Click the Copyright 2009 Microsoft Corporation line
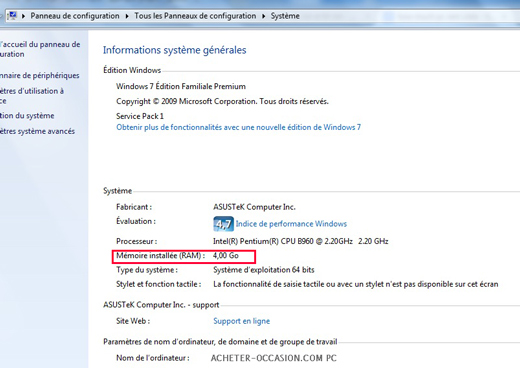Image resolution: width=520 pixels, height=368 pixels. pyautogui.click(x=222, y=101)
